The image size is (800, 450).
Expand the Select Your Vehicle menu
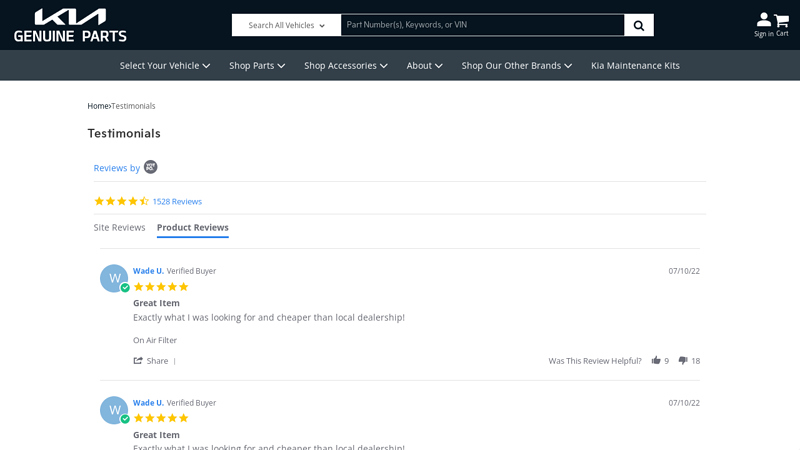[165, 65]
